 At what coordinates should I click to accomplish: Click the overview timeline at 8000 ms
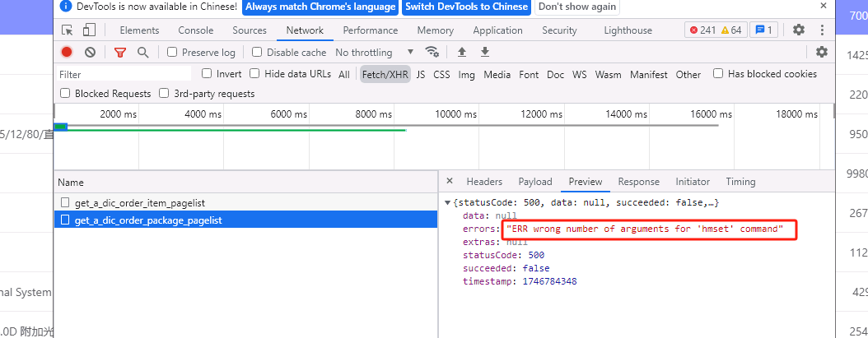[373, 114]
